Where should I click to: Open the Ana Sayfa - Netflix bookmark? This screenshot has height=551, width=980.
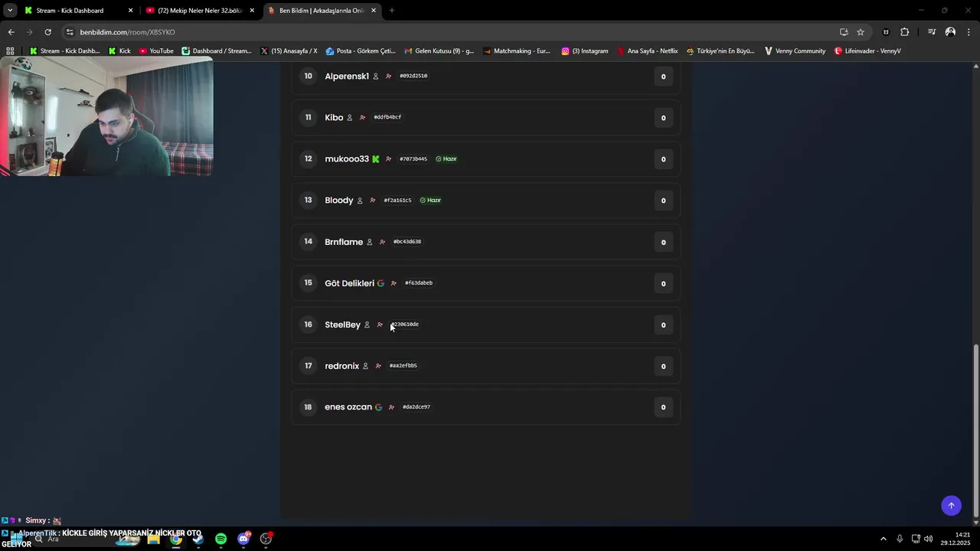648,51
